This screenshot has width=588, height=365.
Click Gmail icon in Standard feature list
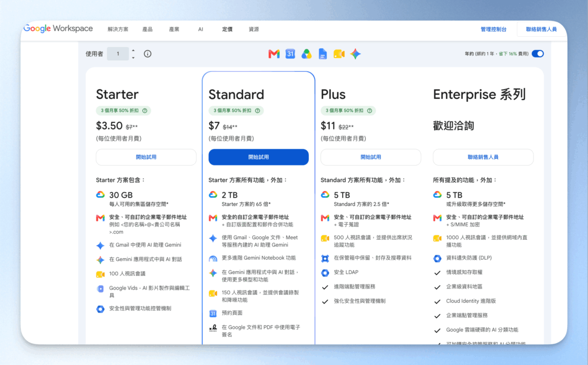(213, 218)
